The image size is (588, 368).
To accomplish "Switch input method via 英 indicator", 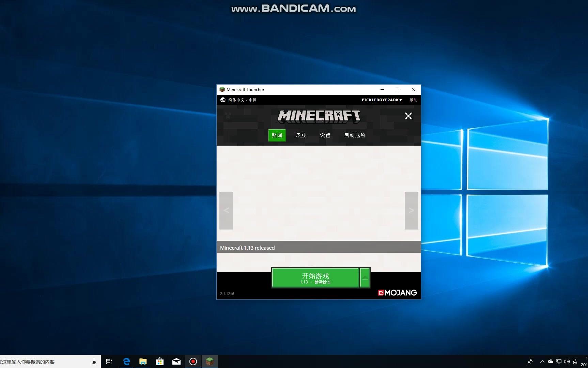I will pyautogui.click(x=575, y=362).
